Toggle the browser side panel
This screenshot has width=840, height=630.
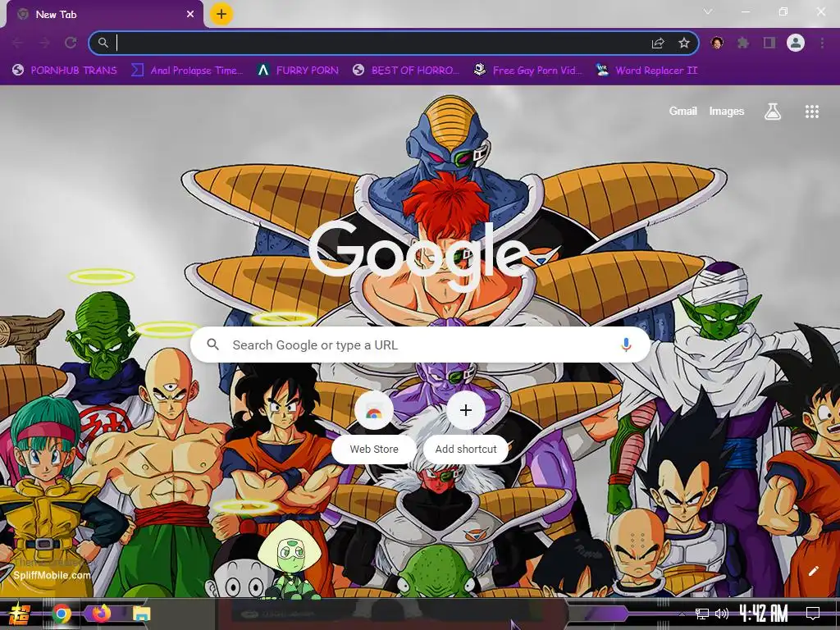click(769, 43)
